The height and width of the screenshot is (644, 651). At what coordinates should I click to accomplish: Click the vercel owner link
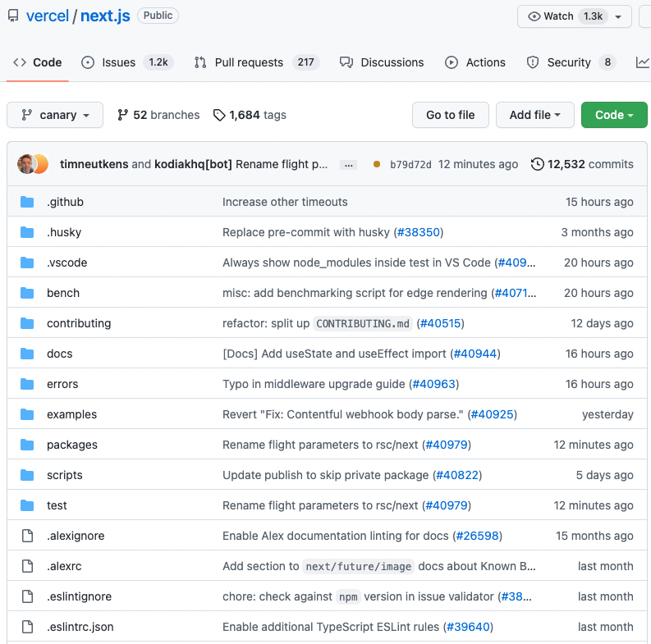click(x=48, y=16)
